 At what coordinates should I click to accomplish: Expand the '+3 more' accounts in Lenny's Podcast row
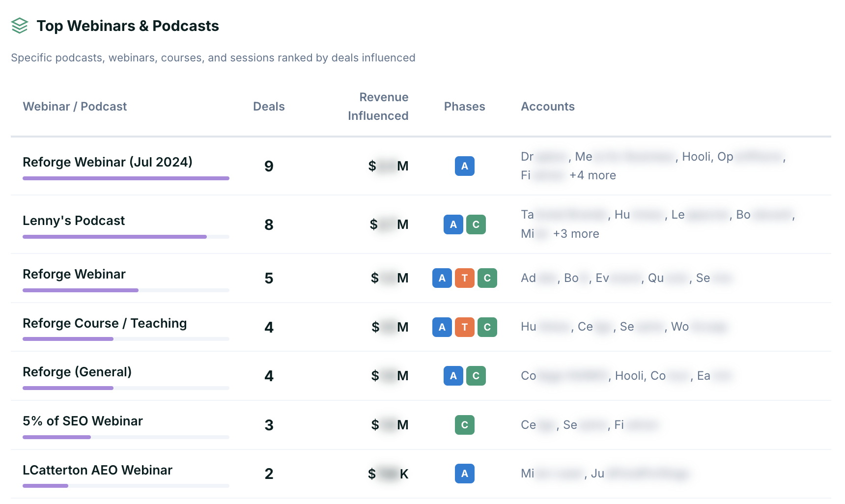click(x=576, y=234)
